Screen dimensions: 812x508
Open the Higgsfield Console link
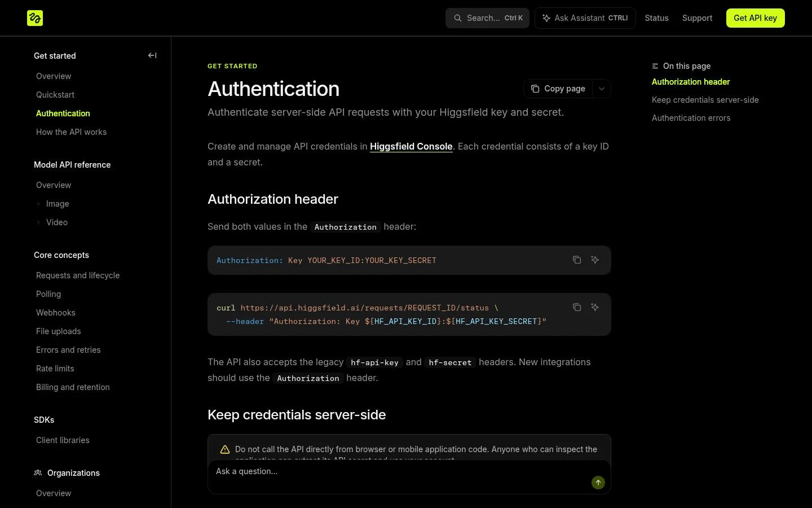411,146
